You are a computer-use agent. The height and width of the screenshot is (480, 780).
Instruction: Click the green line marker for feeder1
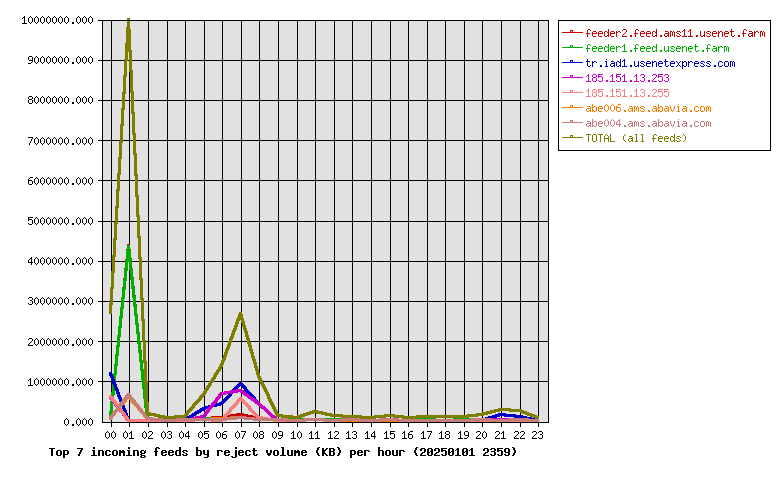click(x=572, y=47)
